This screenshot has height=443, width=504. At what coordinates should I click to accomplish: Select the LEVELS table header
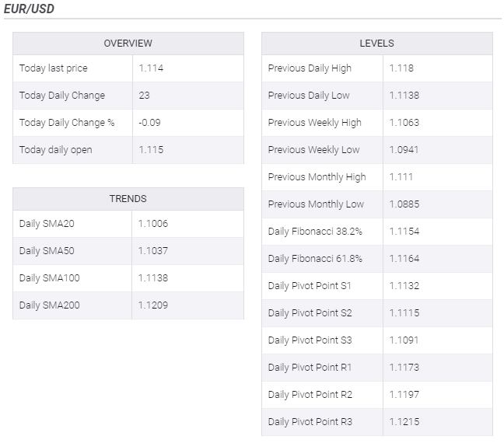tap(376, 44)
